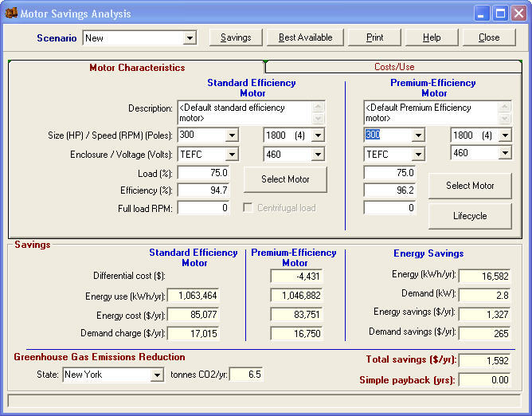Open the Scenario dropdown
This screenshot has height=416, width=532.
(x=190, y=37)
